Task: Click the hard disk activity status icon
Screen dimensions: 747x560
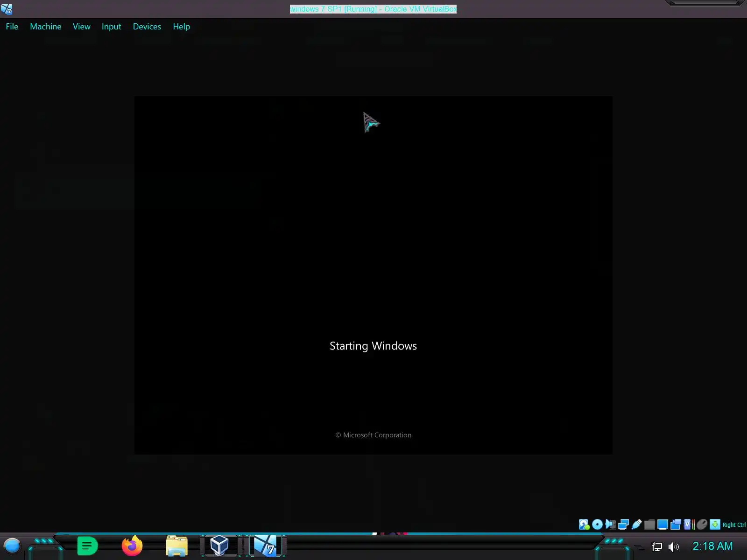Action: click(x=584, y=525)
